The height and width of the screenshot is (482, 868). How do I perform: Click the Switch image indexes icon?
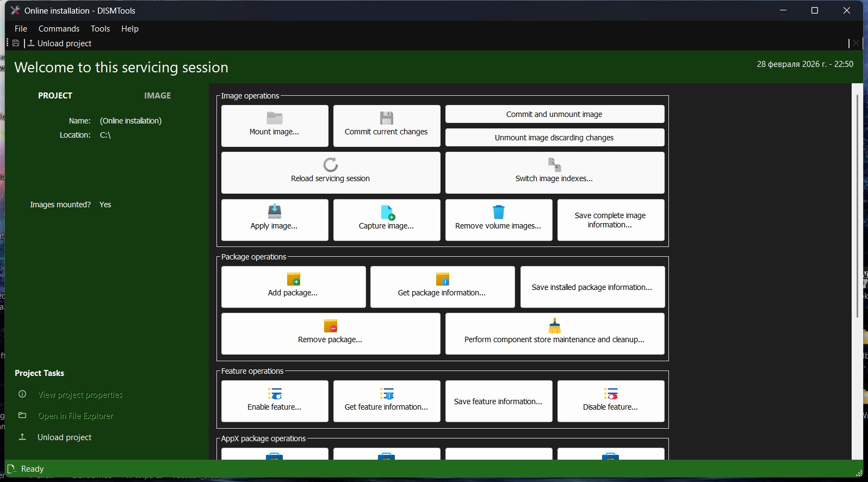tap(554, 164)
